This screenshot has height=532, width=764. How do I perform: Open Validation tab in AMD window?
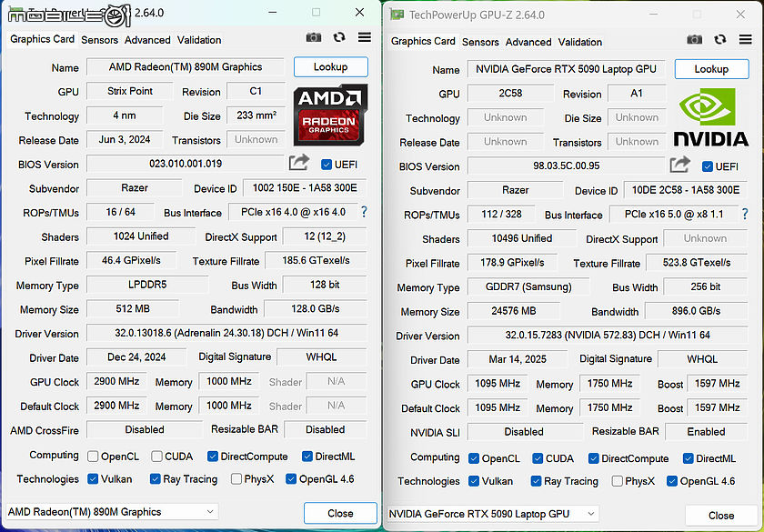[x=199, y=40]
